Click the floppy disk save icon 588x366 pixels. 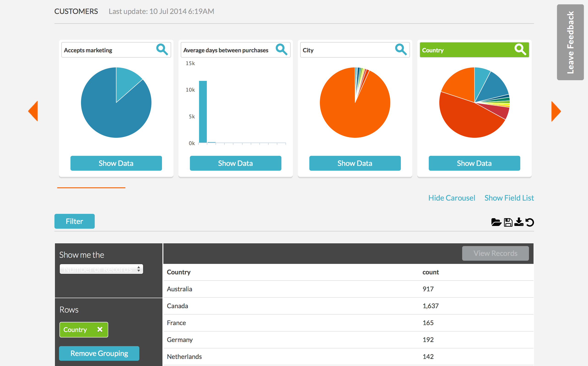point(508,222)
